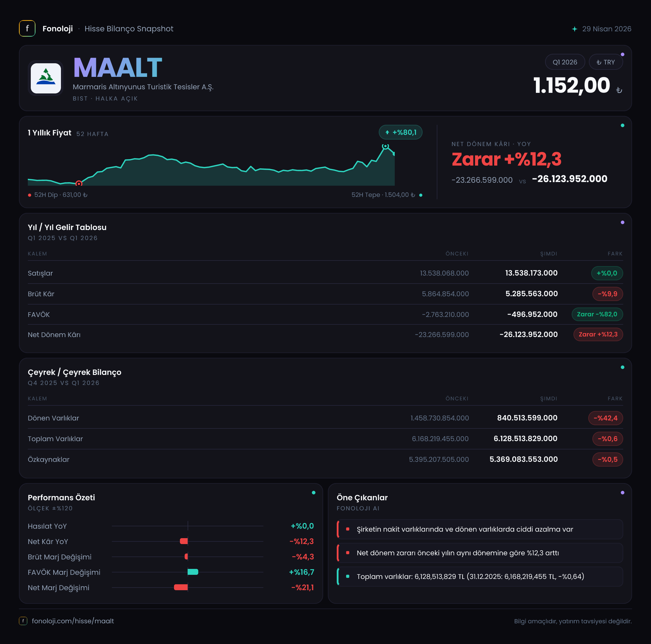651x644 pixels.
Task: Click the company name Marmaris Altınyunus Turistik Tesisler A.Ş.
Action: click(x=143, y=87)
